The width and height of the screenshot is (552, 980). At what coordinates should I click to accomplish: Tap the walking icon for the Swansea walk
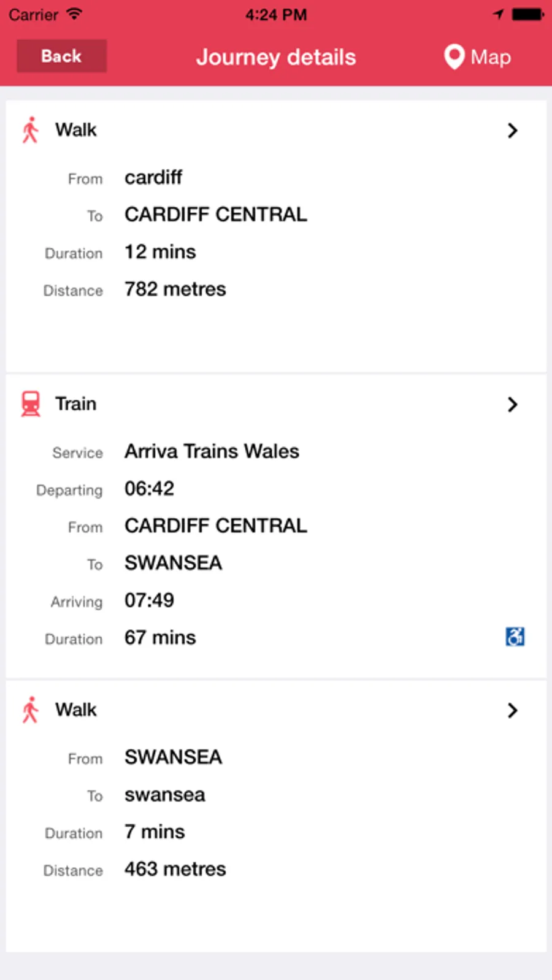tap(30, 710)
